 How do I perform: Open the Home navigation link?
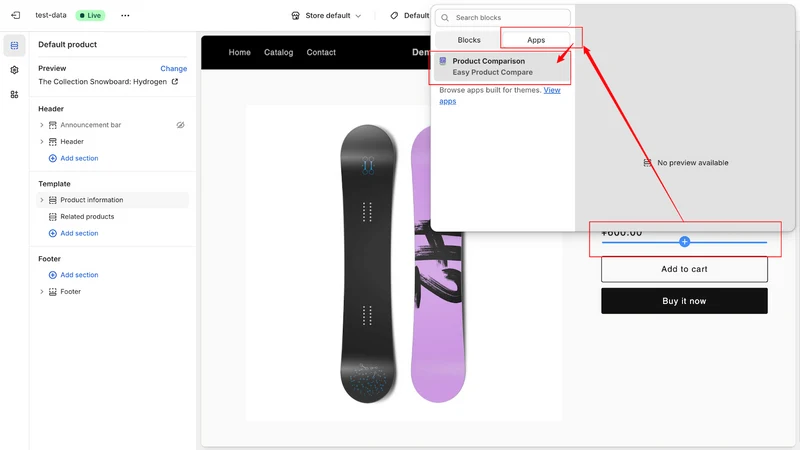pyautogui.click(x=239, y=52)
